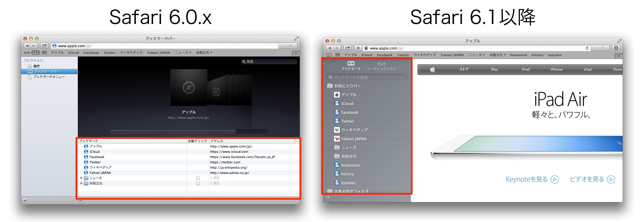
Task: Click the Apple logo in site navigation bar
Action: point(433,70)
